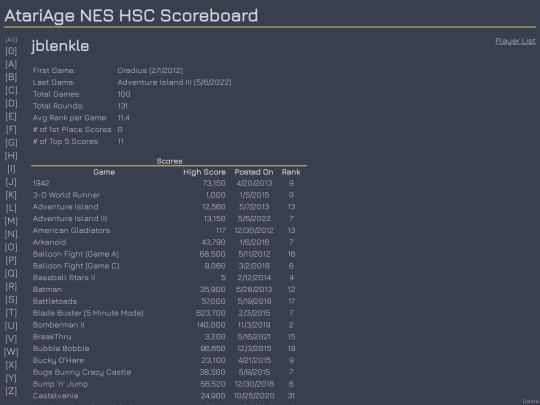Select the [D] letter index
Screen dimensions: 540x405
coord(11,103)
